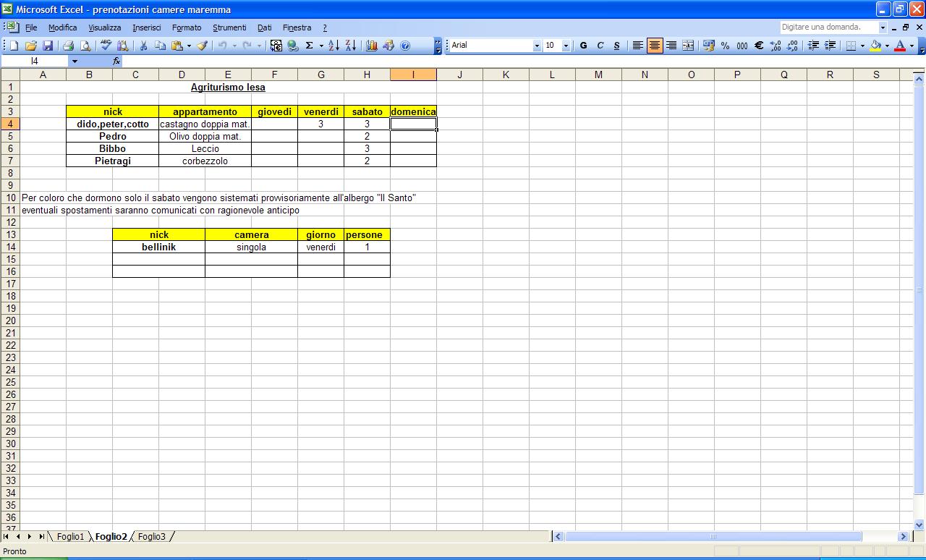The width and height of the screenshot is (926, 560).
Task: Open the Formato menu
Action: click(x=187, y=27)
